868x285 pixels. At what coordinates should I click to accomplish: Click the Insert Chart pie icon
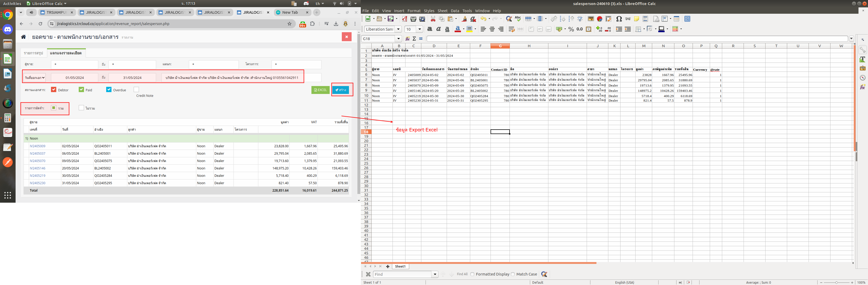point(599,19)
